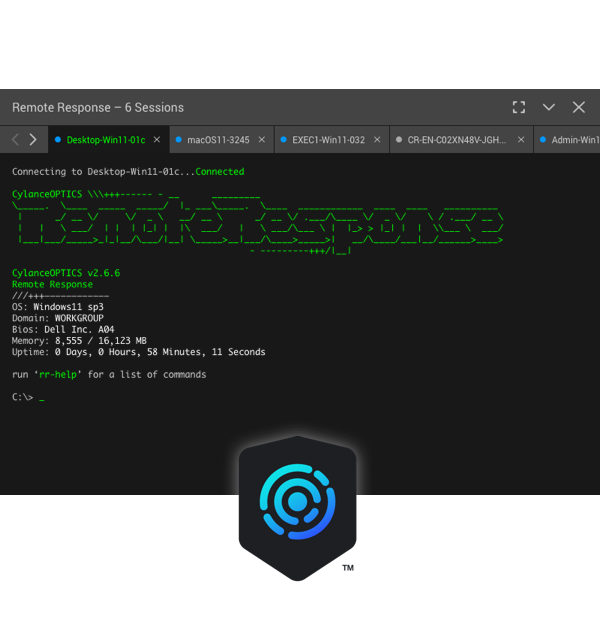
Task: Switch to the Admin-Win session tab
Action: [x=574, y=140]
